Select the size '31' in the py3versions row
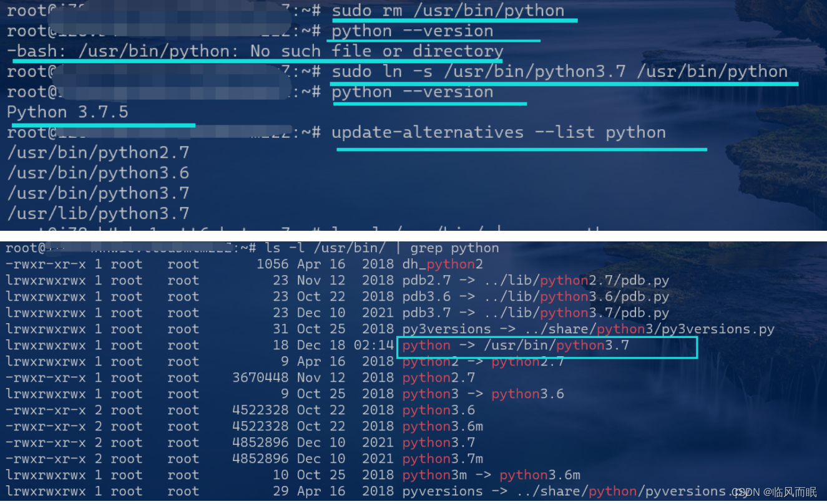The height and width of the screenshot is (504, 827). point(281,329)
